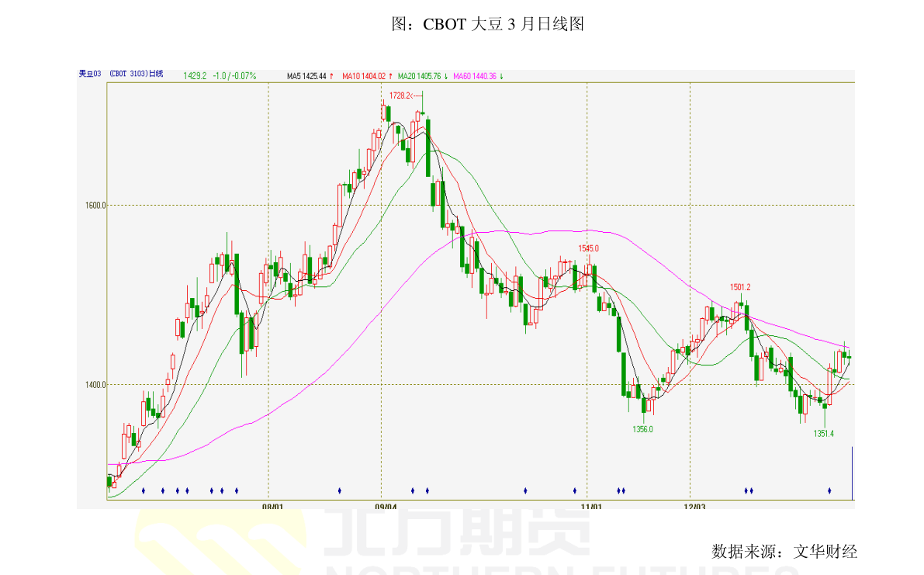Screen dimensions: 924x575
Task: Click the blue diamond marker just before 11/01
Action: coord(575,490)
